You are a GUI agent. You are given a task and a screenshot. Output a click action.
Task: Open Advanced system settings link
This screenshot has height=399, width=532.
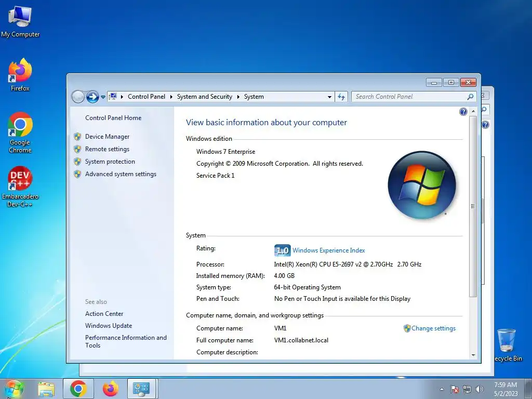click(x=121, y=174)
